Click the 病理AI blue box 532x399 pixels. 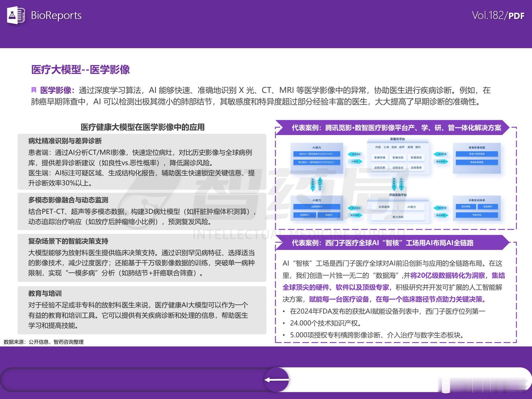[329, 215]
